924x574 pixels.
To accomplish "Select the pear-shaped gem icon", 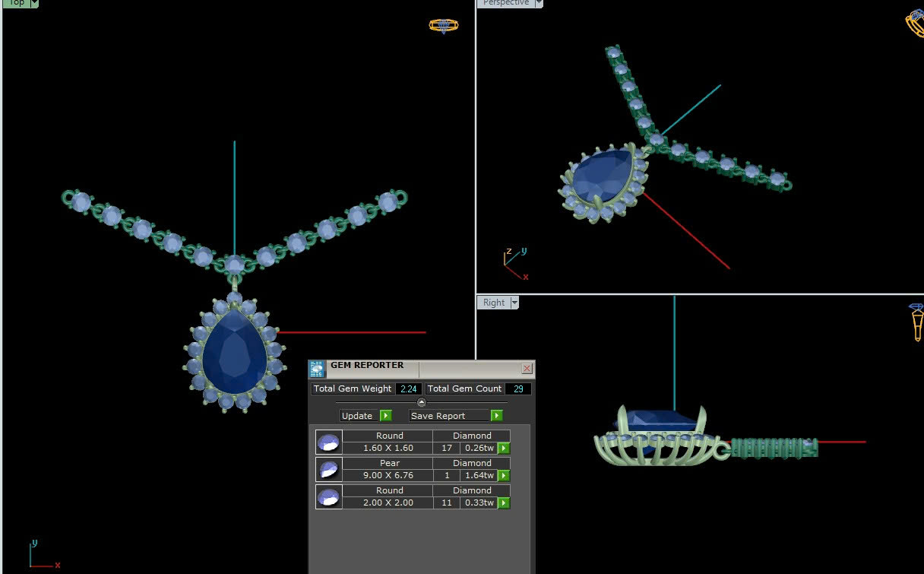I will [328, 469].
